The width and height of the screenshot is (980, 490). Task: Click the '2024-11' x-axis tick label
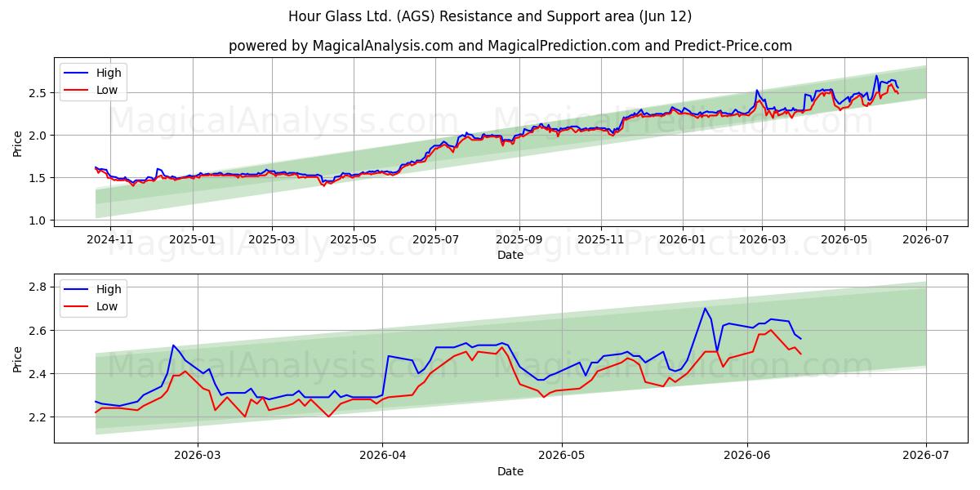(x=109, y=239)
